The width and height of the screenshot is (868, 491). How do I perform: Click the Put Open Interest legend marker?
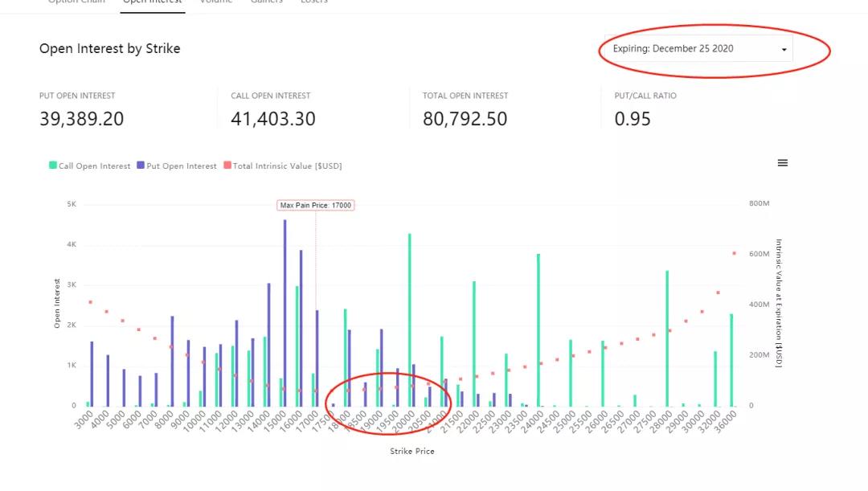141,166
